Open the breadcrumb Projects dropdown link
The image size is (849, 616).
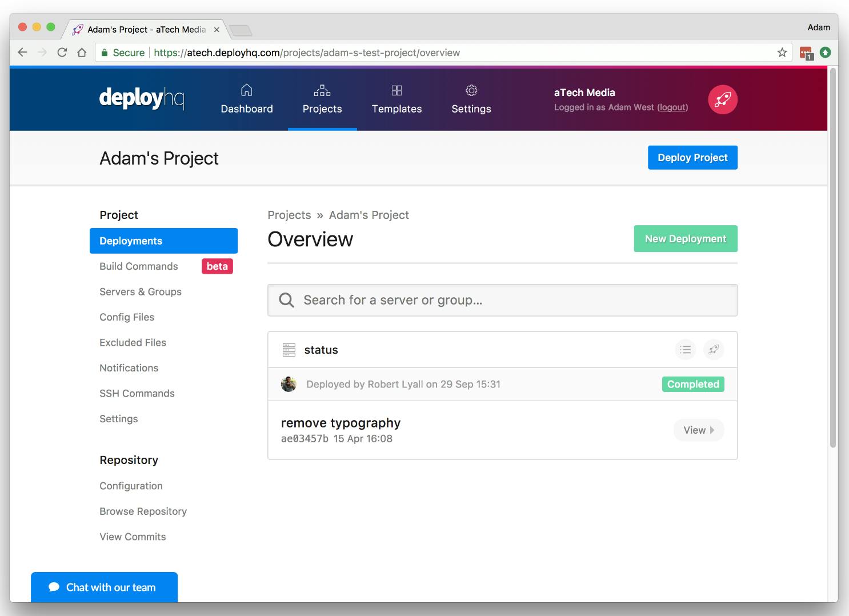(x=289, y=215)
